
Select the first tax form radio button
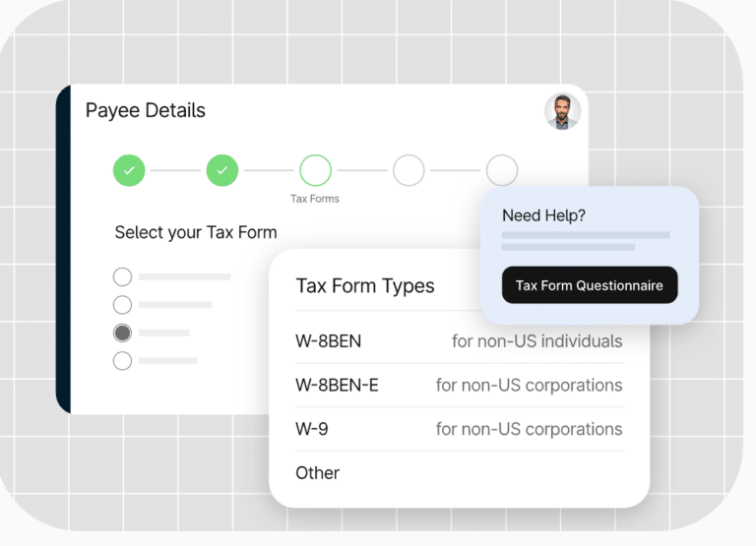(122, 276)
